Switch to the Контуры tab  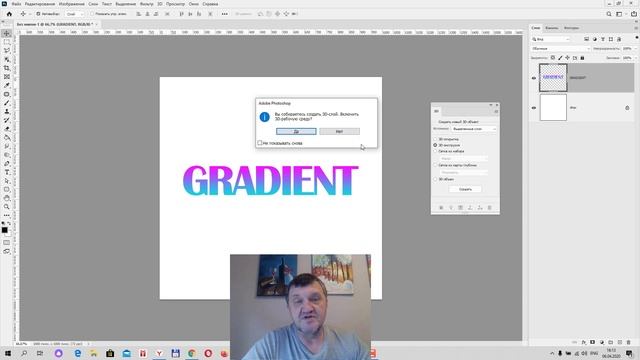(571, 28)
